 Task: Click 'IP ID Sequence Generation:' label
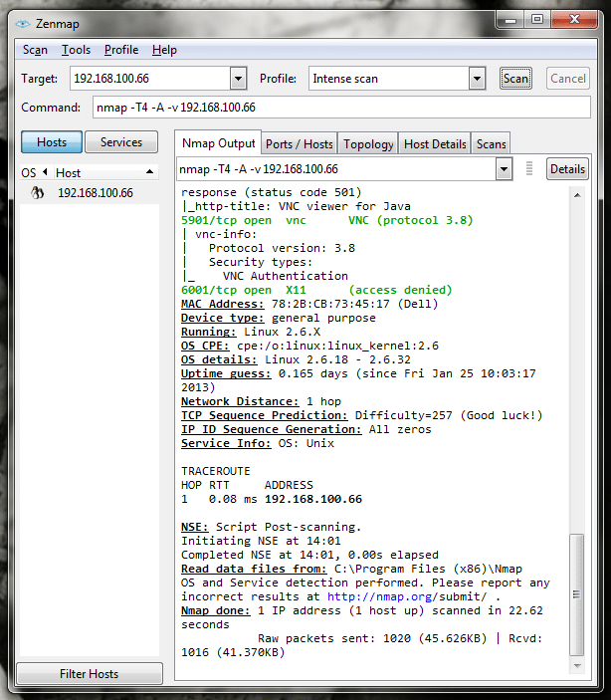(x=272, y=429)
